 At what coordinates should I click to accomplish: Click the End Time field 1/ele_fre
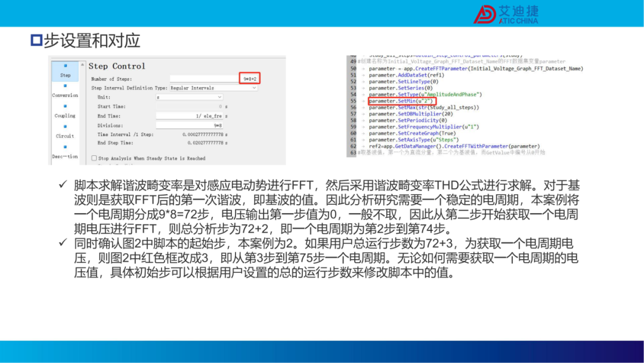190,116
